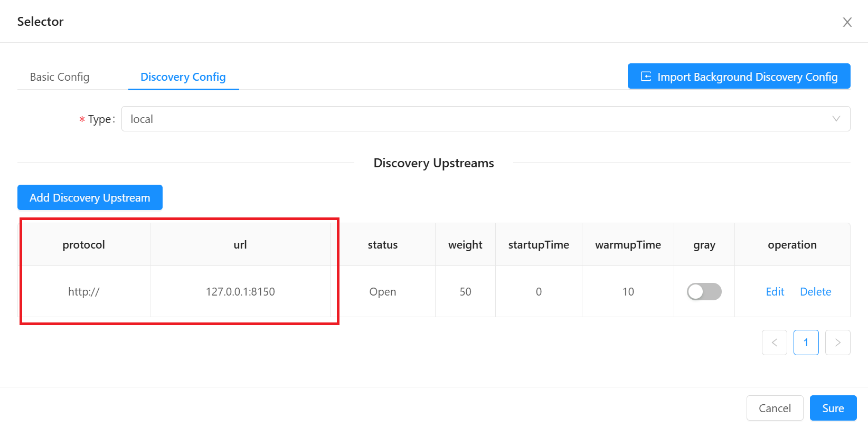Viewport: 868px width, 428px height.
Task: Click the warmupTime column header
Action: tap(628, 245)
